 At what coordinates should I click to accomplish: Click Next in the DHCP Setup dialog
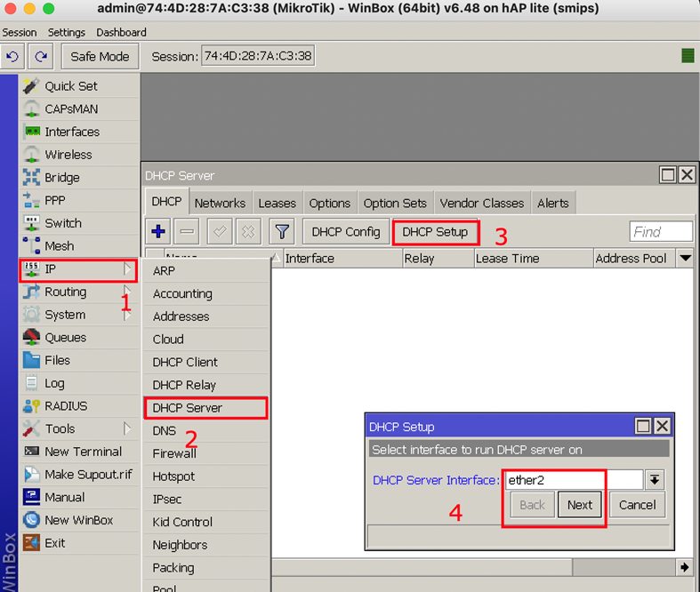(579, 505)
